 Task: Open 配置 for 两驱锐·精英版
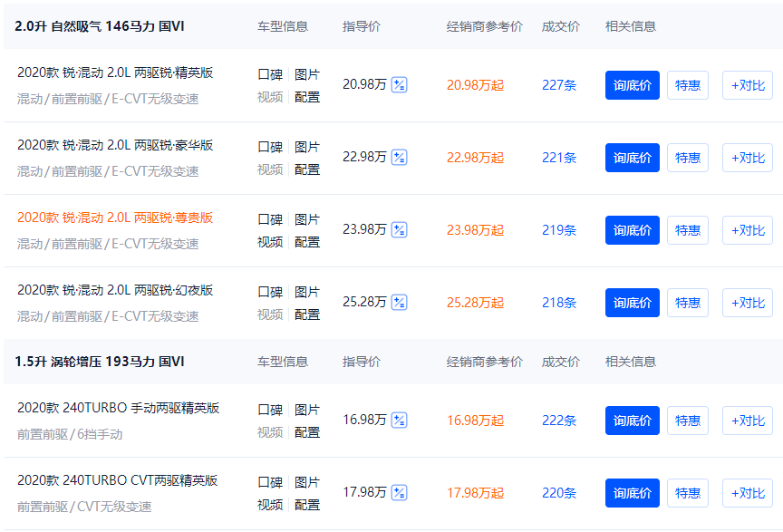pos(307,97)
